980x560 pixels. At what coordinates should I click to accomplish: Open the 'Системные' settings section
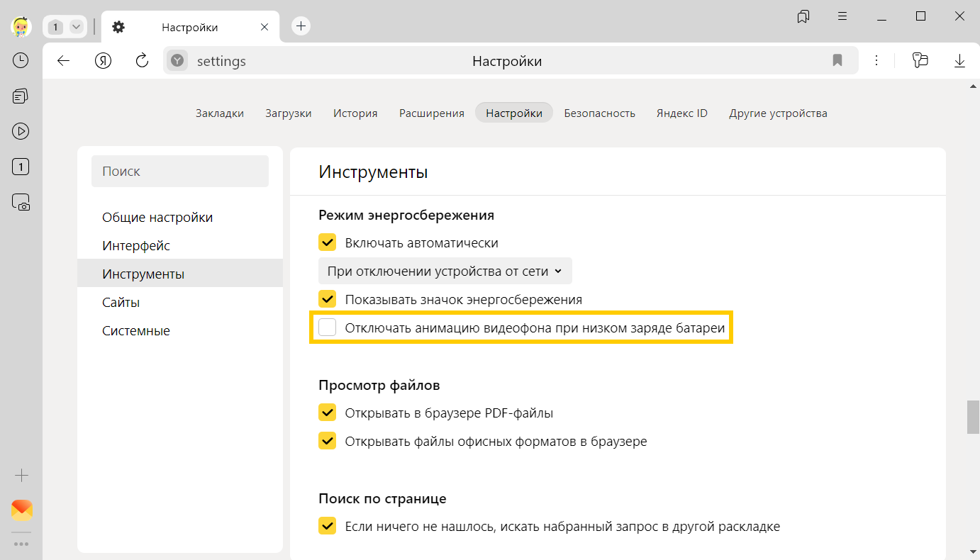tap(136, 330)
